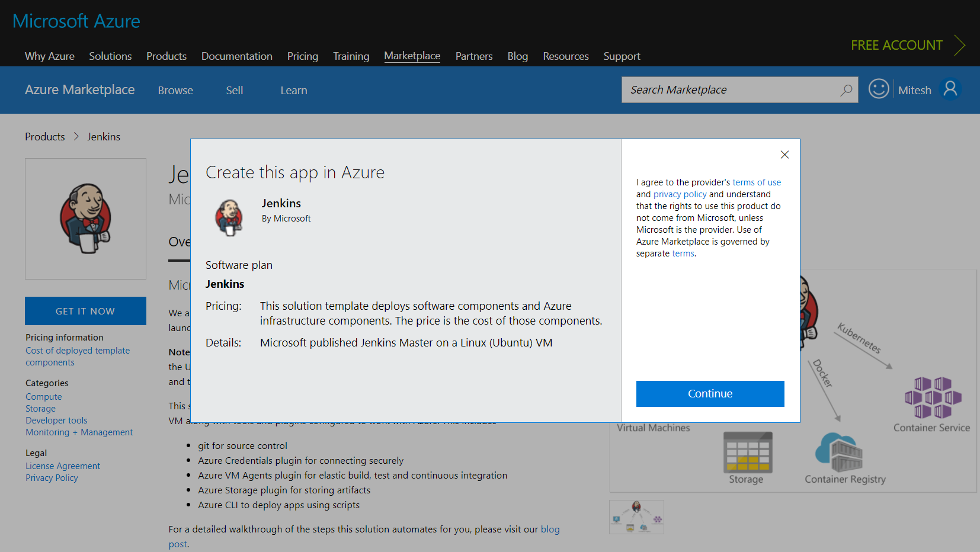The width and height of the screenshot is (980, 552).
Task: Open the Storage category link
Action: (x=40, y=409)
